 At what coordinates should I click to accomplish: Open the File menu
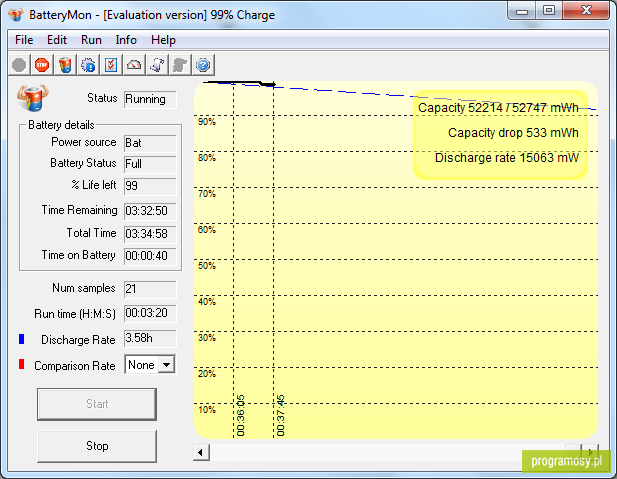[24, 40]
